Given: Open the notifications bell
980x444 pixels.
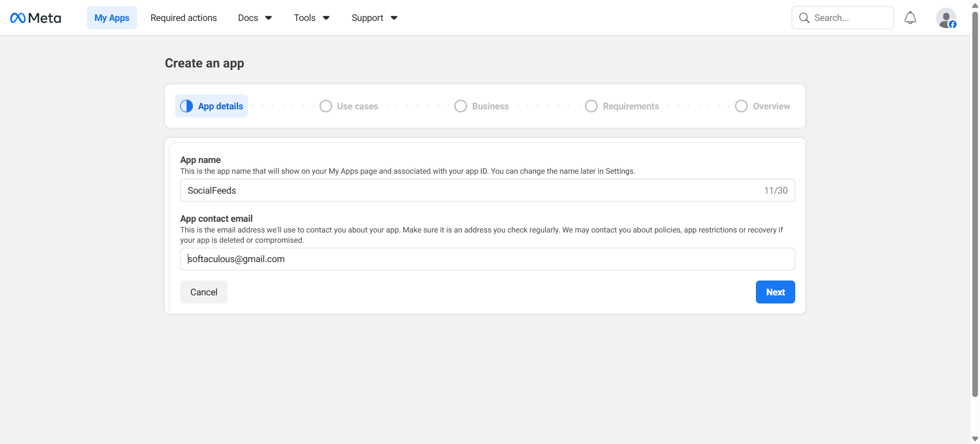Looking at the screenshot, I should coord(910,18).
